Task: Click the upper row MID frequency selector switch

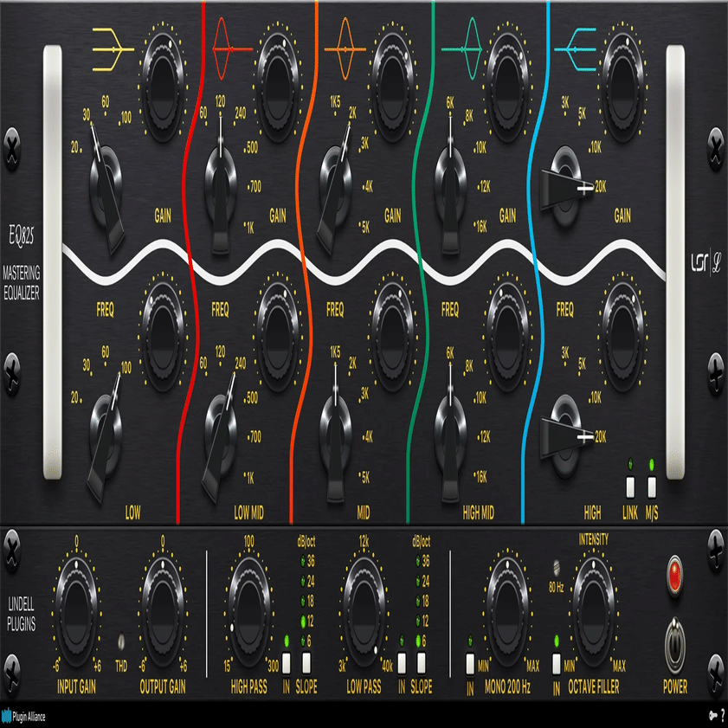Action: (x=335, y=188)
